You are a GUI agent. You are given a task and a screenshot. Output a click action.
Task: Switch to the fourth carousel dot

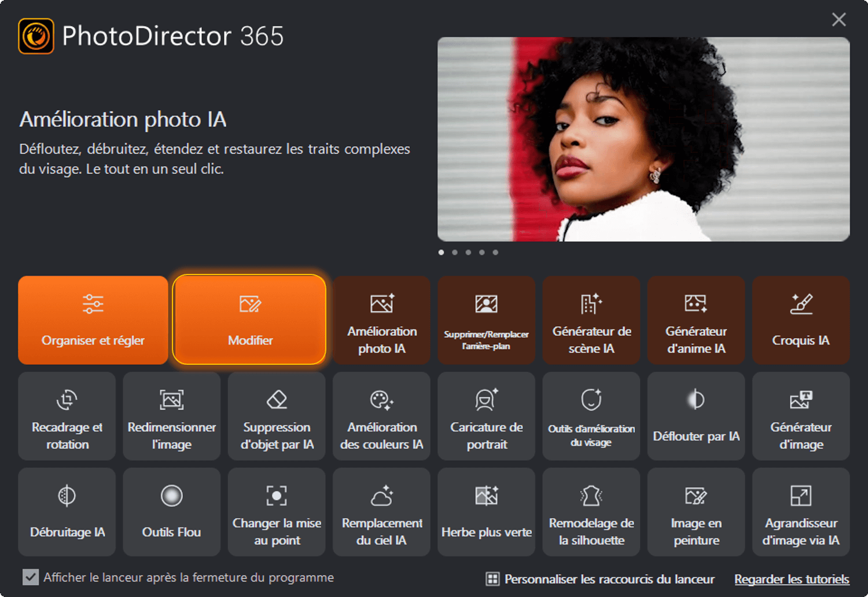[482, 252]
